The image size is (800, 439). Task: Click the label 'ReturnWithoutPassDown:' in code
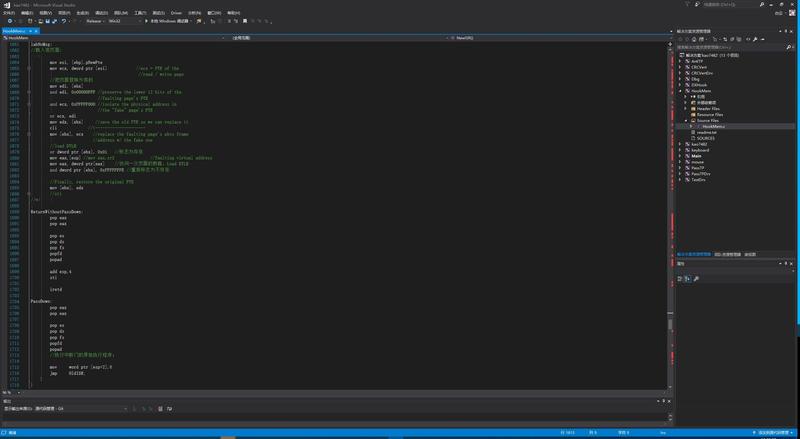[56, 212]
